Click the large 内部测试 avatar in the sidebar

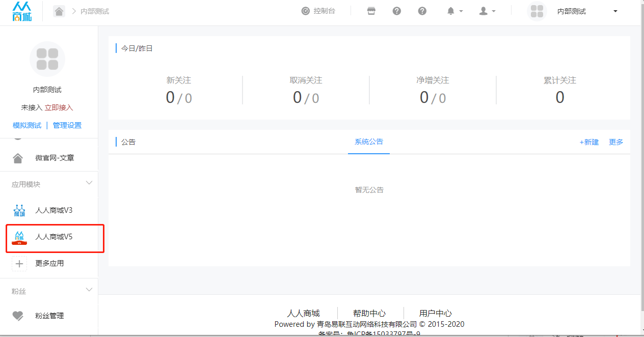pyautogui.click(x=47, y=59)
